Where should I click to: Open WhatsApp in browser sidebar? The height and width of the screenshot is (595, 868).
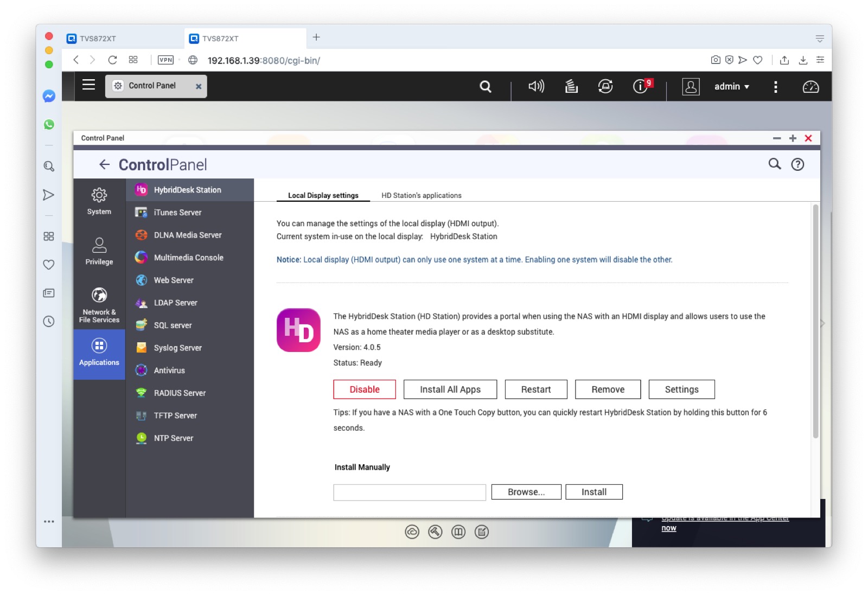coord(49,124)
